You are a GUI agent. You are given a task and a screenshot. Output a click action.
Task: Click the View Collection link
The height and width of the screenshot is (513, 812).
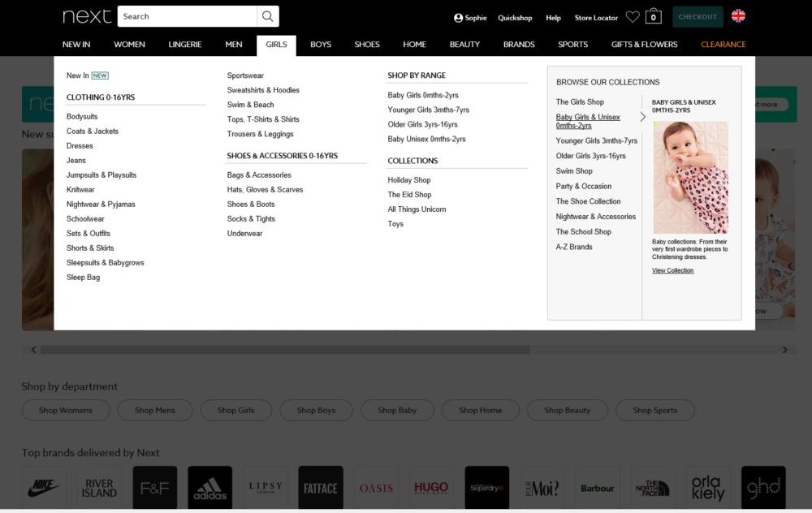tap(672, 270)
